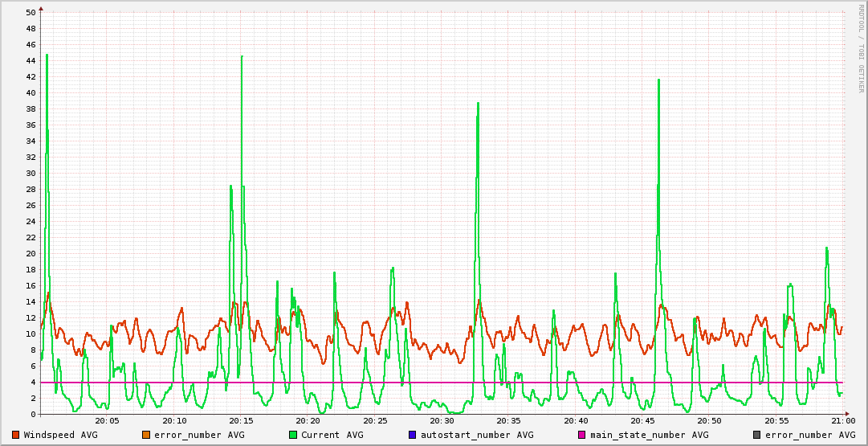Click the 50 value on the y-axis

coord(31,13)
